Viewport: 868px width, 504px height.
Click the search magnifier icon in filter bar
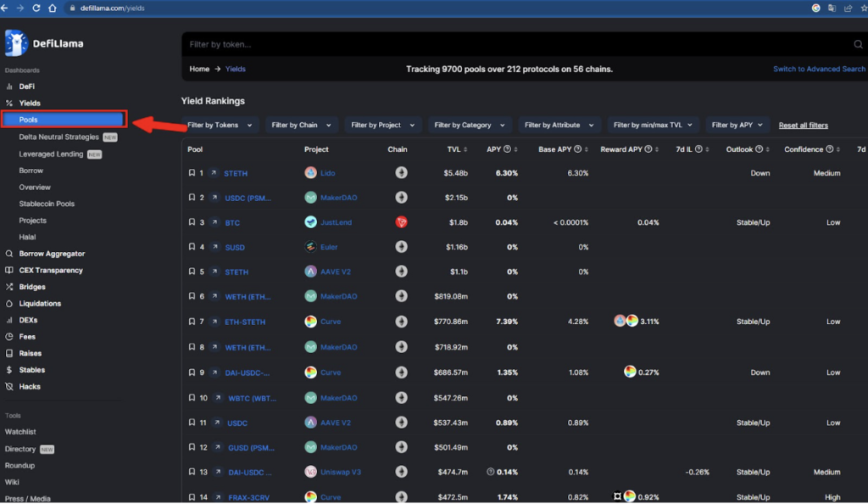tap(858, 44)
